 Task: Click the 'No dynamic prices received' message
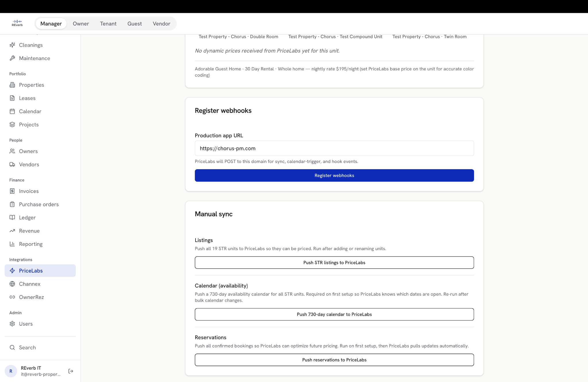(x=267, y=51)
